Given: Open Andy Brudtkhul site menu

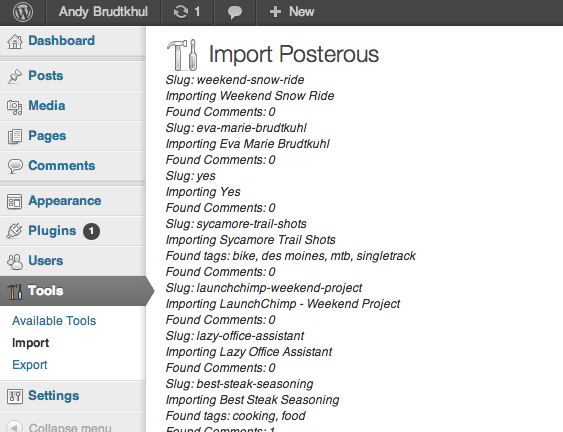Looking at the screenshot, I should click(x=103, y=12).
